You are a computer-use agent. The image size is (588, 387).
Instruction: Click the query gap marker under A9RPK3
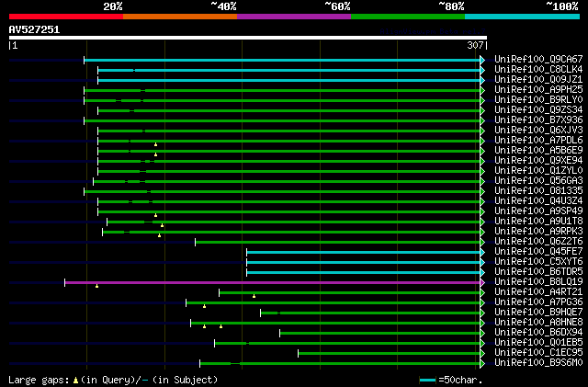tap(159, 235)
